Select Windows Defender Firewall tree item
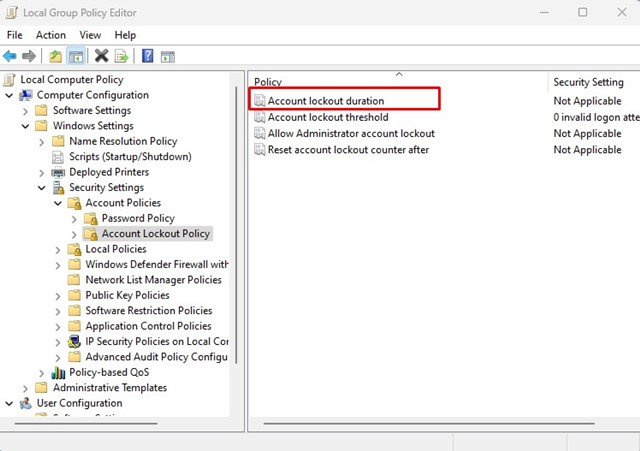This screenshot has width=640, height=451. tap(156, 264)
